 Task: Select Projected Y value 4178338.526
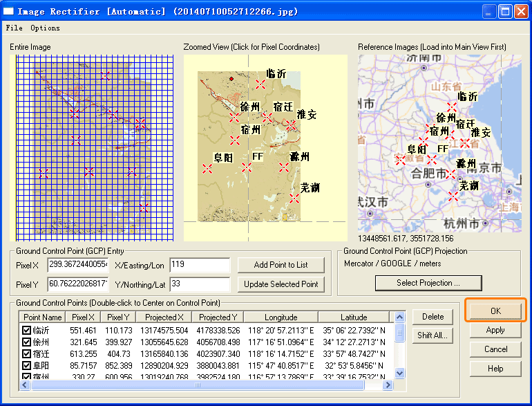pos(218,330)
